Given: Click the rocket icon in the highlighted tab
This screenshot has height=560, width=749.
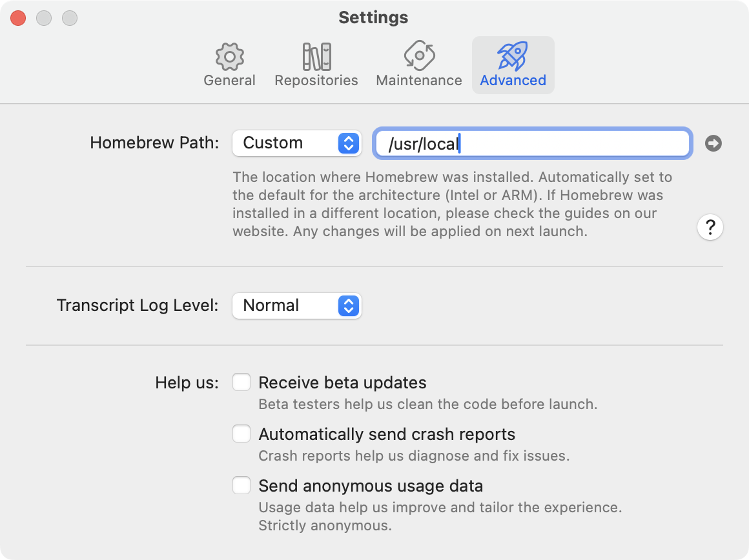Looking at the screenshot, I should [513, 56].
